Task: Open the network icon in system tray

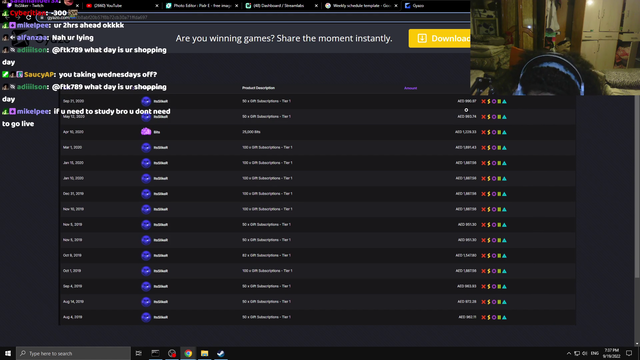Action: (x=577, y=353)
